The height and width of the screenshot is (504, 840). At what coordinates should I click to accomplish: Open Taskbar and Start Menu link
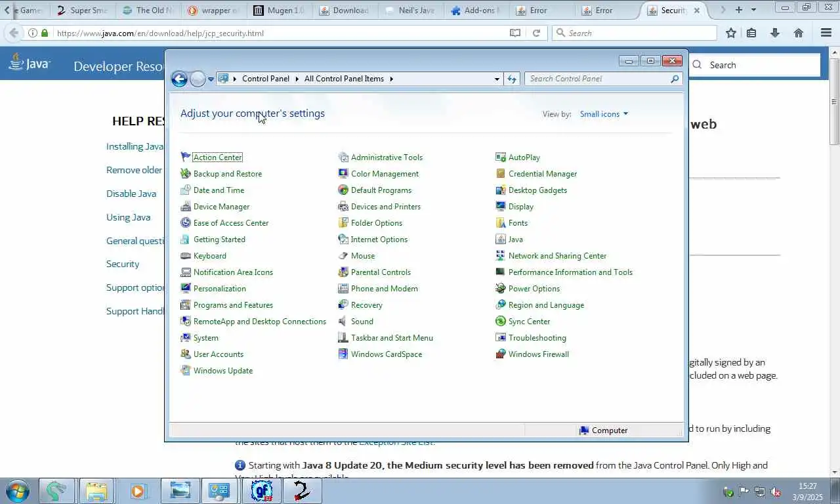[392, 338]
